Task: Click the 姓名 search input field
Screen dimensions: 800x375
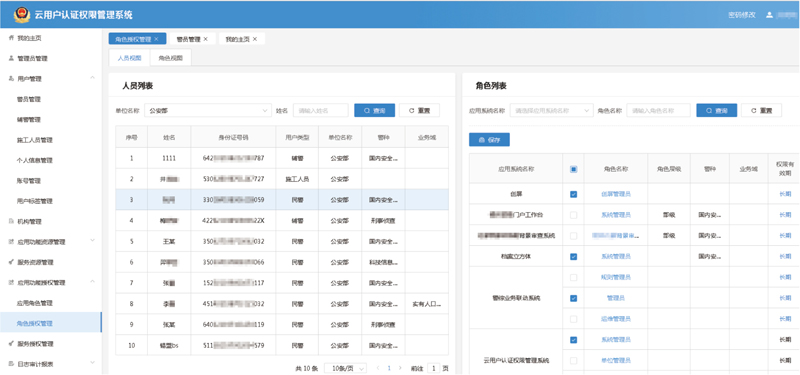Action: point(321,110)
